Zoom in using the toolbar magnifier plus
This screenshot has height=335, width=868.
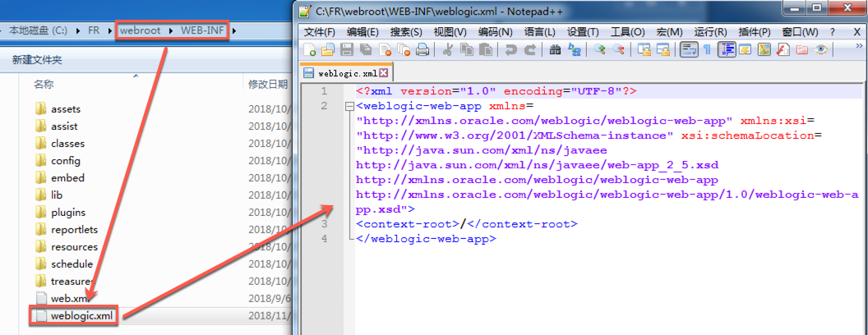599,50
